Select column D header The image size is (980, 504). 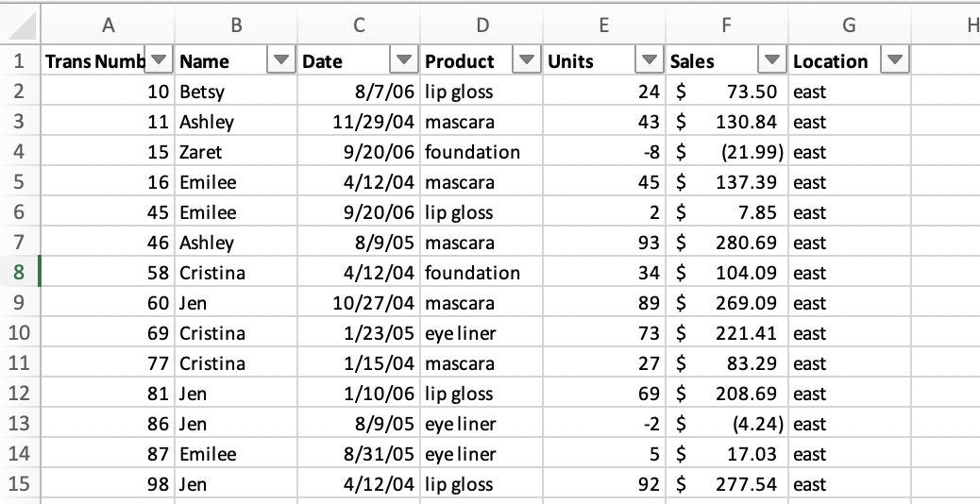482,26
